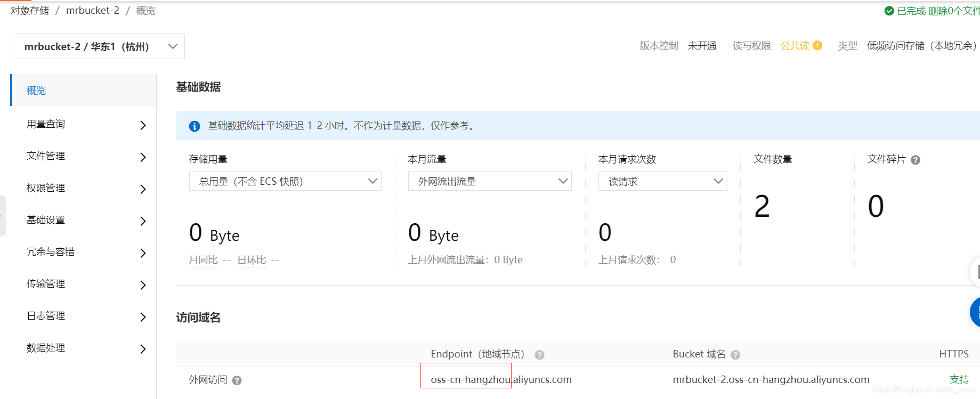Click the help icon next to Bucket 域名
Viewport: 980px width, 399px height.
[x=735, y=355]
